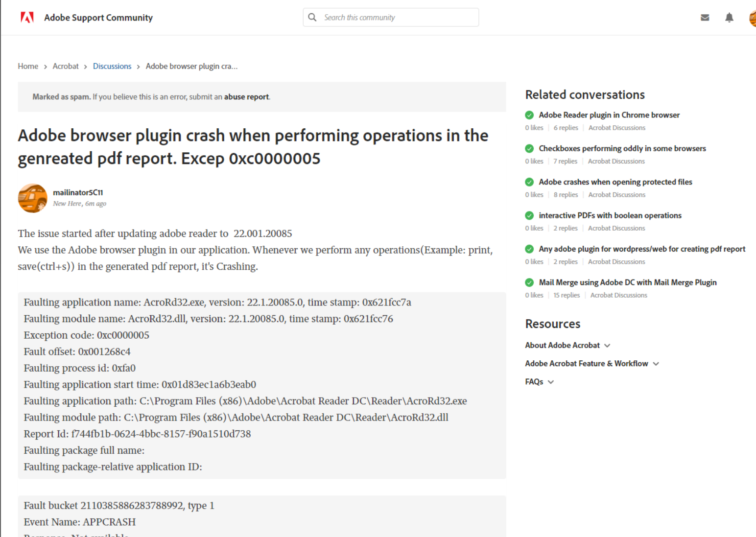Open the Discussions breadcrumb
756x537 pixels.
click(112, 66)
